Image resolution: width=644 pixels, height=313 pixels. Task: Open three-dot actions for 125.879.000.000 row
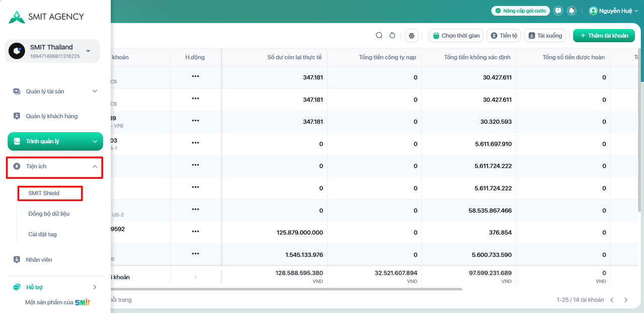pos(195,231)
